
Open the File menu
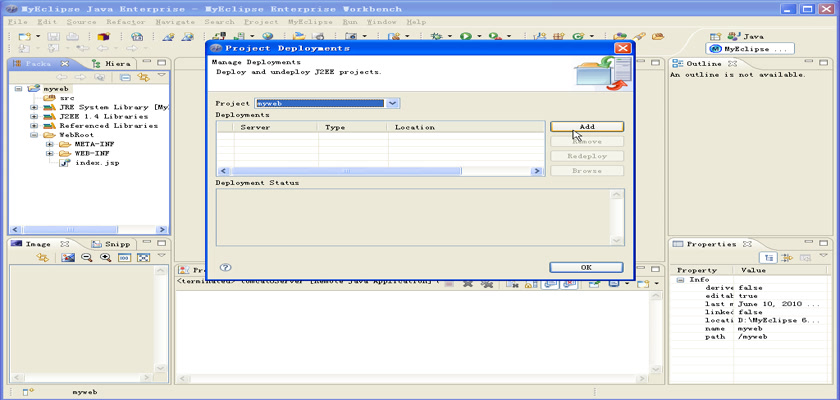[x=18, y=22]
